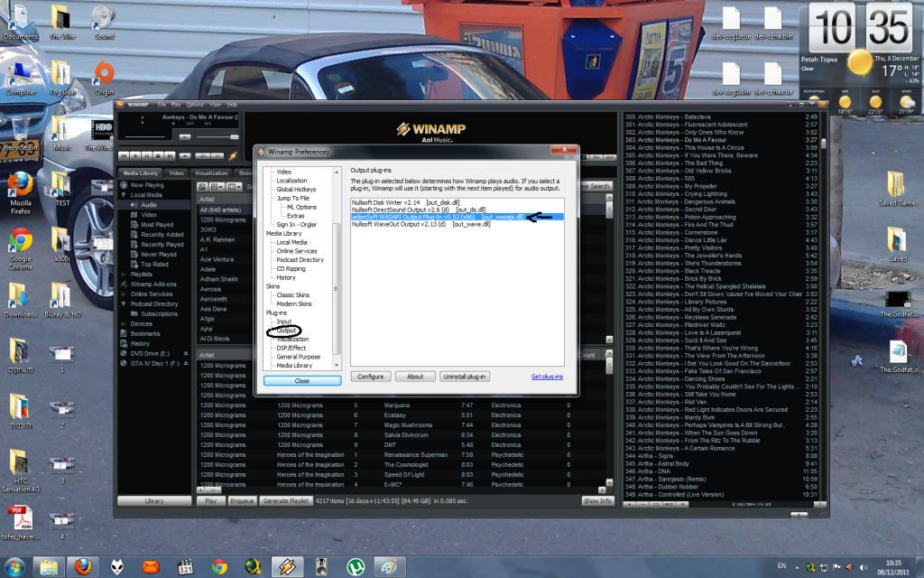Screen dimensions: 924x578
Task: Click Close in Winamp Preferences
Action: 302,381
